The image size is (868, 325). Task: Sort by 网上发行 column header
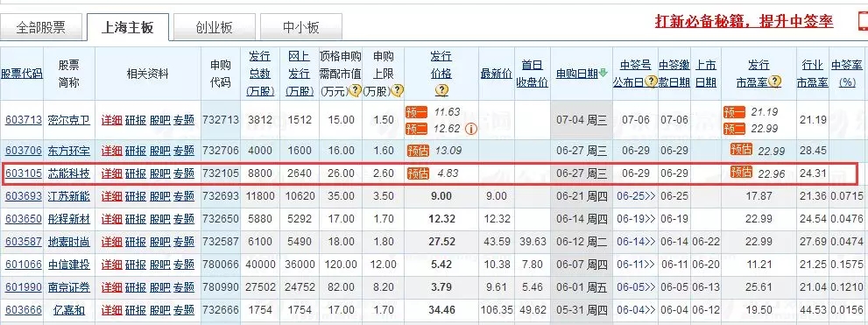[x=300, y=73]
